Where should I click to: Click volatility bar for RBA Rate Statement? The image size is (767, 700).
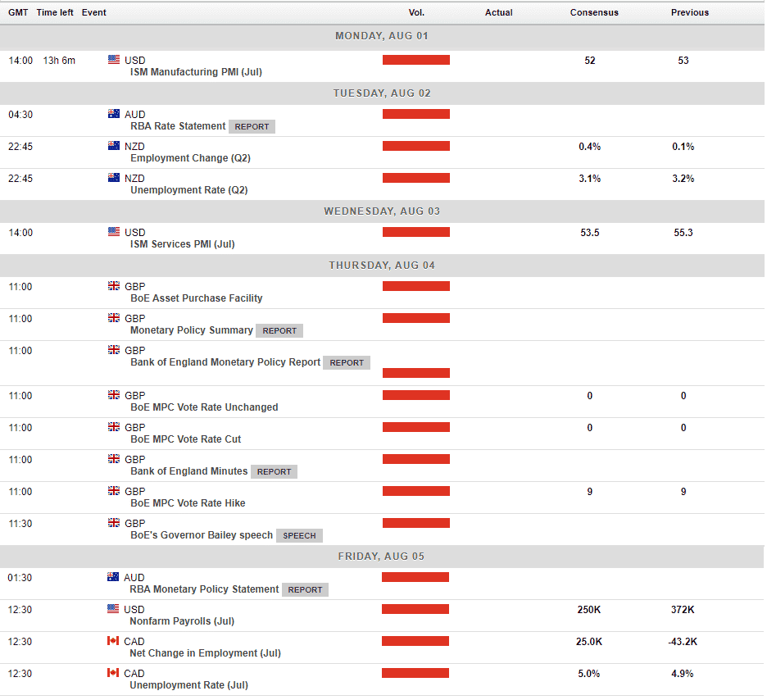pos(415,114)
